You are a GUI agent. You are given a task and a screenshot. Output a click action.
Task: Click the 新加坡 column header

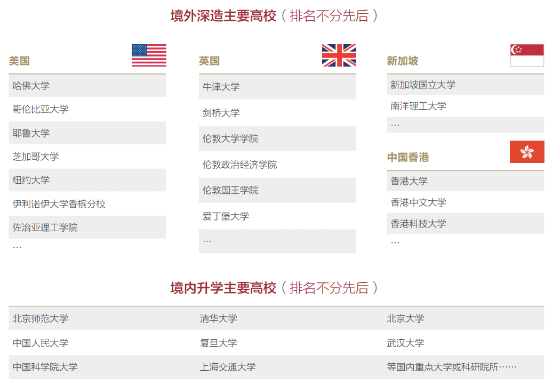click(x=403, y=61)
